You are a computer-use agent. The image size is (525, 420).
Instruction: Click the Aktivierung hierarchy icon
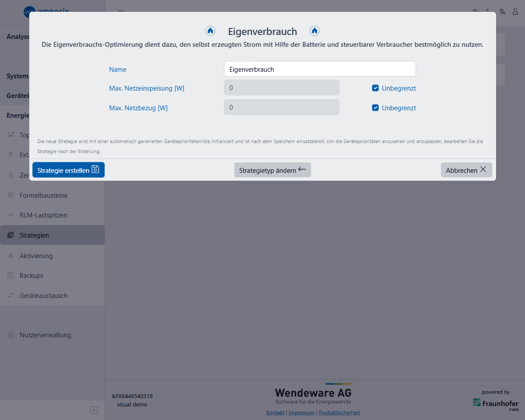(11, 256)
